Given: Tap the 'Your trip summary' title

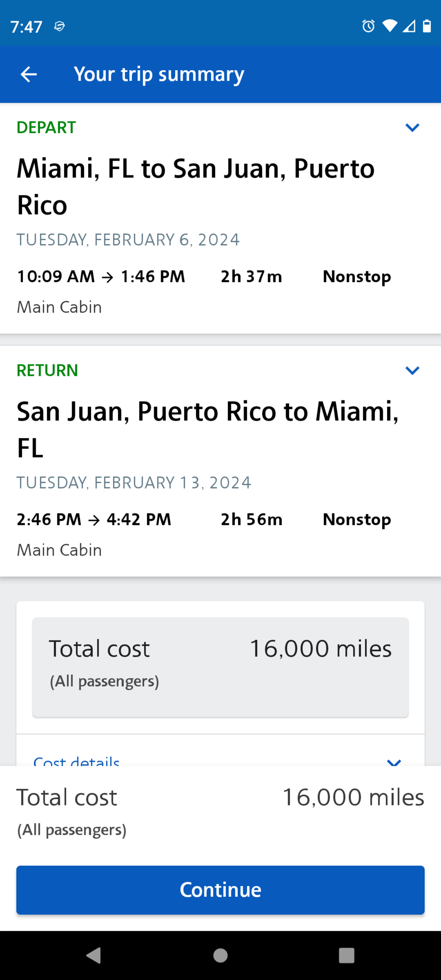Looking at the screenshot, I should (159, 74).
